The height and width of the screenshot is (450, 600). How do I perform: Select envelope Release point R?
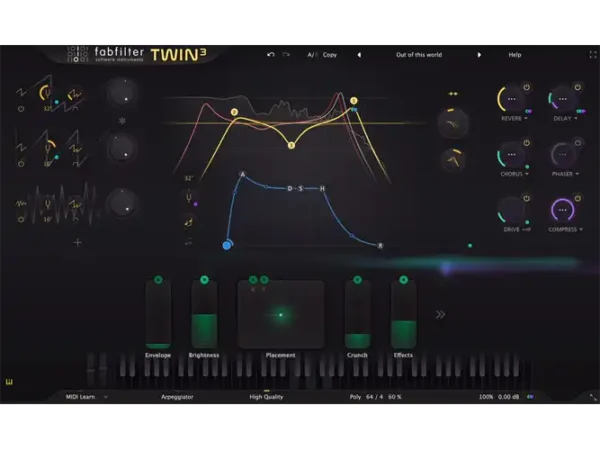[x=380, y=246]
